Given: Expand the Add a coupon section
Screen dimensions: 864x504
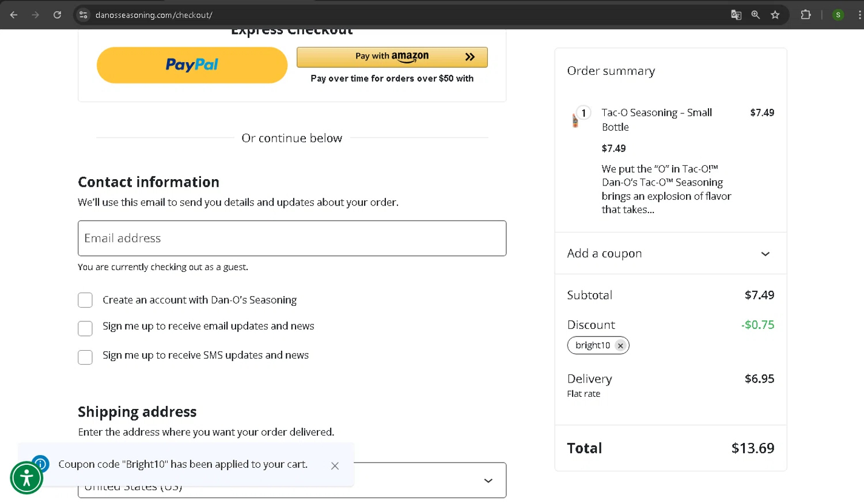Looking at the screenshot, I should [670, 253].
